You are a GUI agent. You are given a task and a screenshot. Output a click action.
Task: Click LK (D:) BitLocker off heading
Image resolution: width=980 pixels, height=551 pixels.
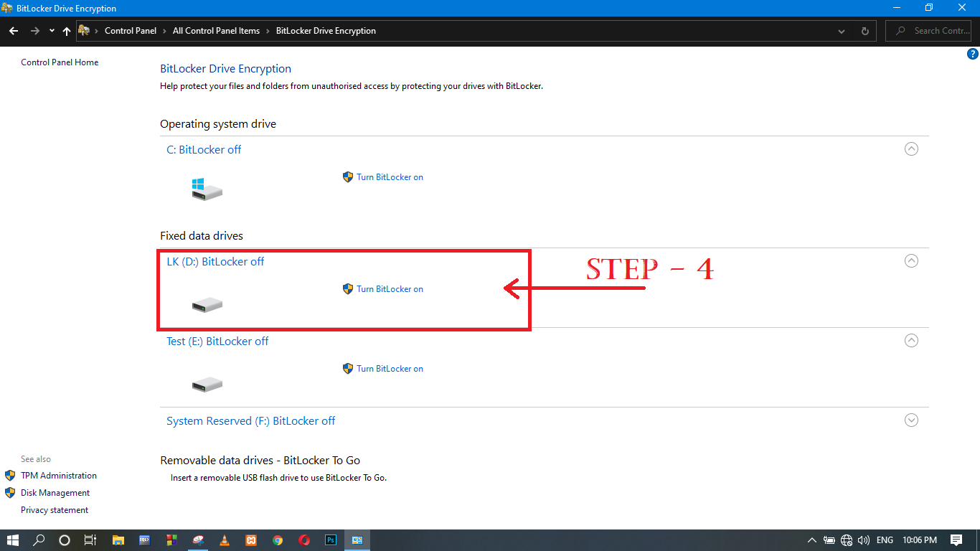(215, 261)
